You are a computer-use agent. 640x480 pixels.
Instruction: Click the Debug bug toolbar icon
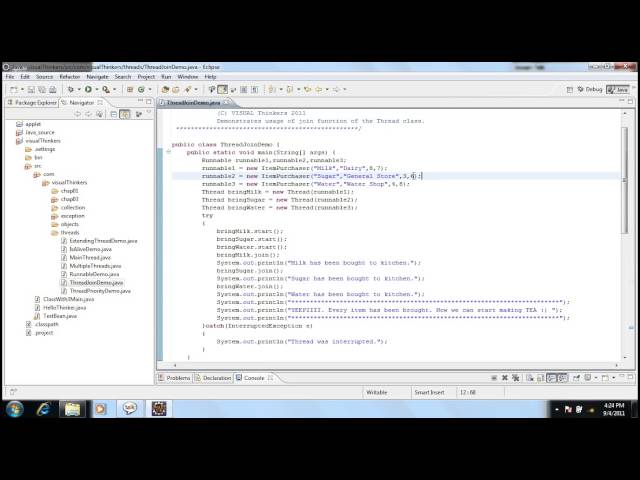71,89
